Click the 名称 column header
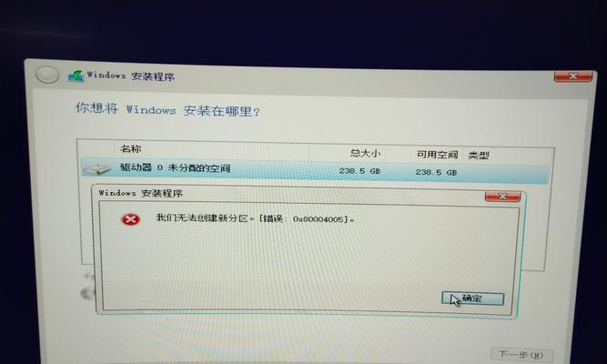607x364 pixels. click(130, 148)
